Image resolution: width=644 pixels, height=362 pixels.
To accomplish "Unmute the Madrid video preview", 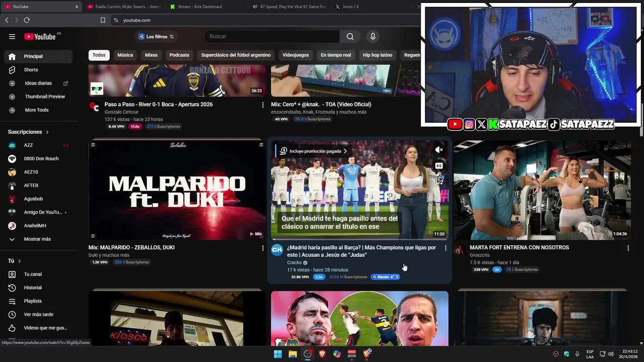I will click(x=439, y=150).
